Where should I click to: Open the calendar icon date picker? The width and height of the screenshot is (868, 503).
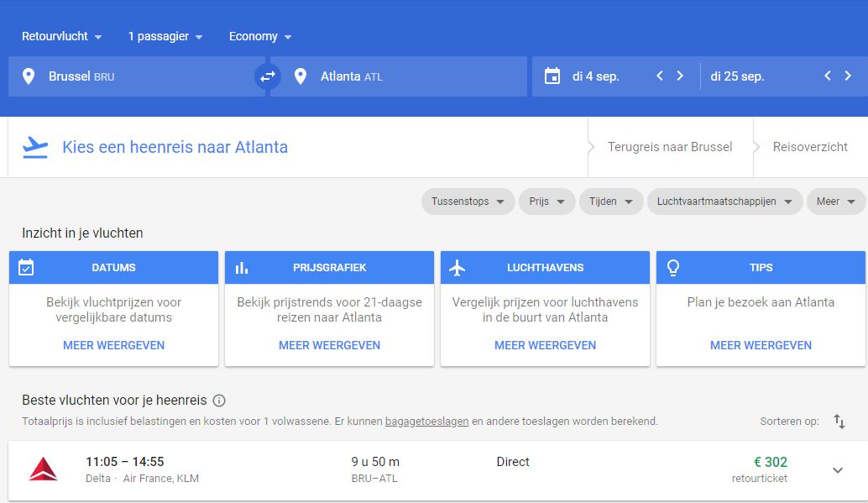pos(552,76)
